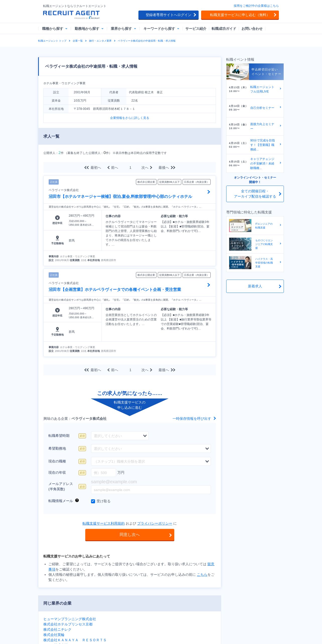Click yen icon in first job card

[57, 218]
